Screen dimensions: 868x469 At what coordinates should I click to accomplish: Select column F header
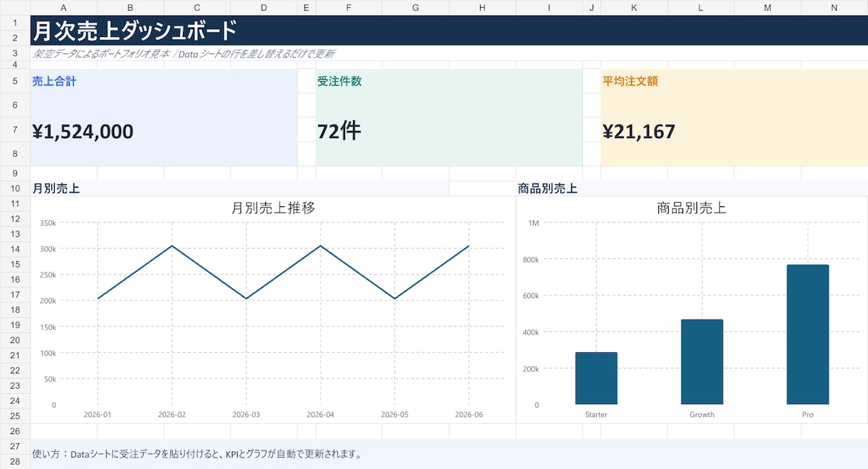[349, 8]
